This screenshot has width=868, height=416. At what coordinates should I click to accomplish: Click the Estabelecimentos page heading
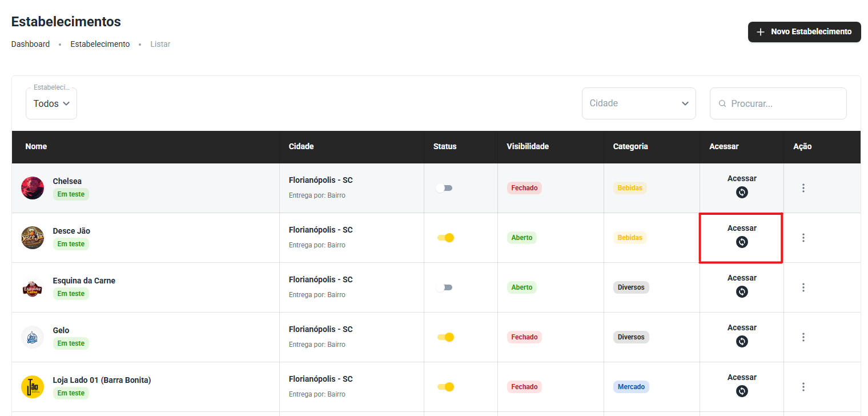pos(66,22)
